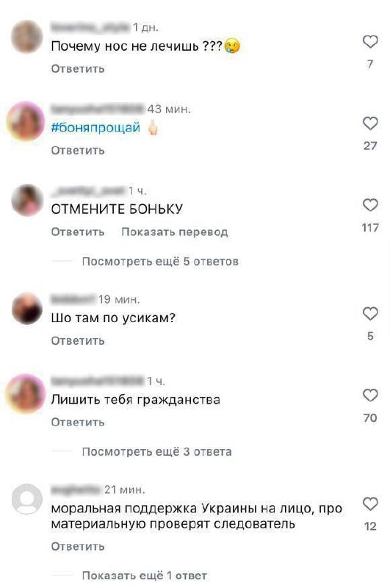Reply to 'Шо там по усикам?' comment
390x588 pixels.
78,340
